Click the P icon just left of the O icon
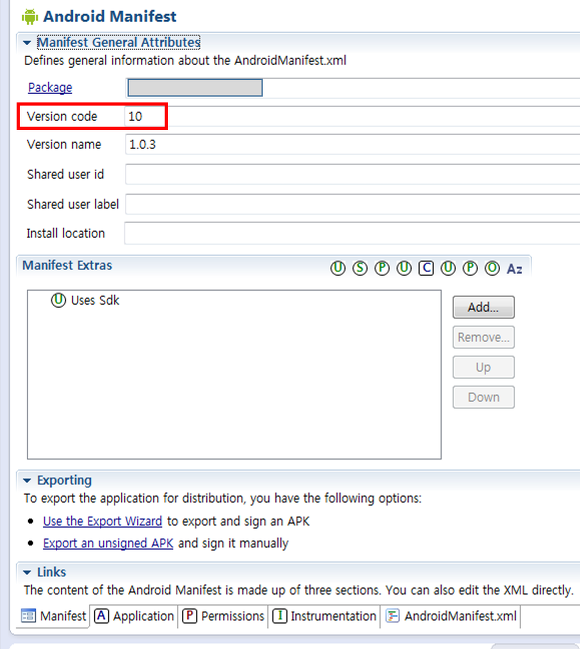Image resolution: width=580 pixels, height=649 pixels. click(470, 268)
